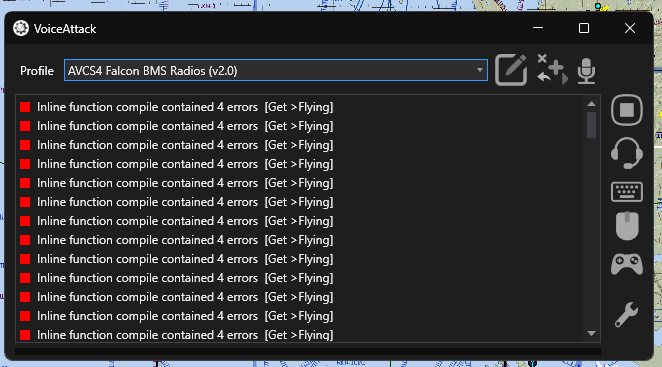Open options with the wrench icon
Image resolution: width=662 pixels, height=367 pixels.
tap(627, 315)
